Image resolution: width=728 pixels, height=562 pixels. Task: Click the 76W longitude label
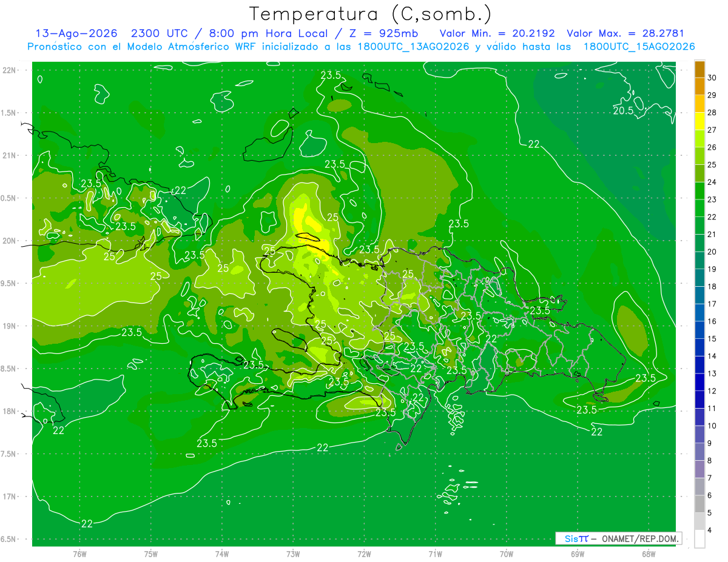click(79, 554)
